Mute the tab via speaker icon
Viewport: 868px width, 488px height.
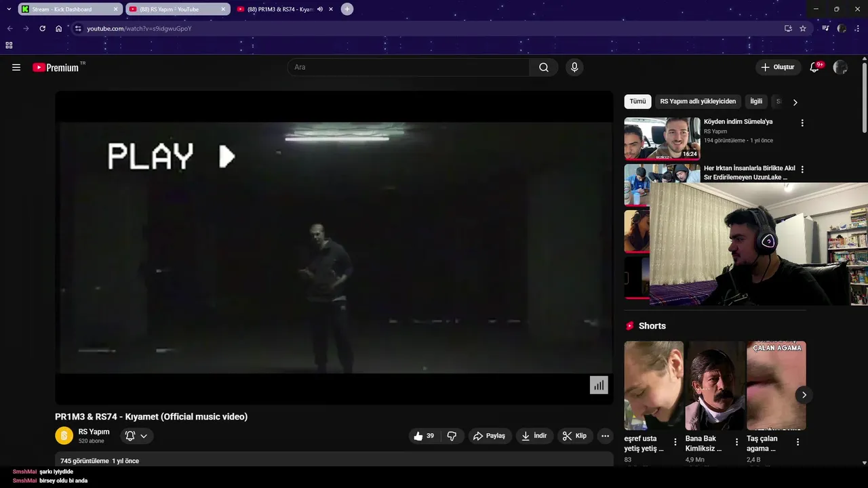click(320, 9)
